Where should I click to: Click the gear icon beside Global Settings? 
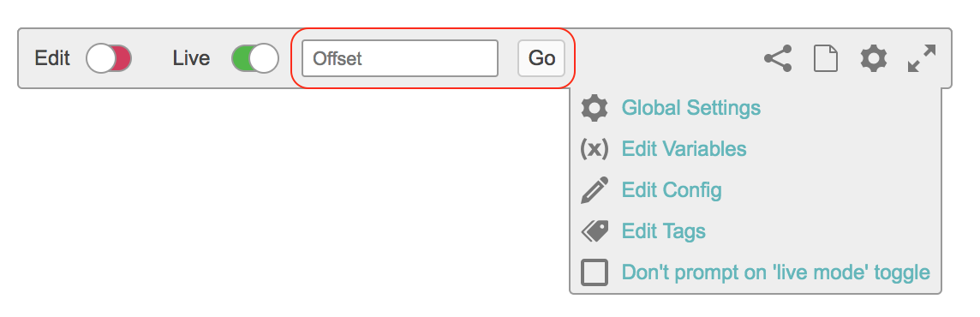(x=595, y=108)
